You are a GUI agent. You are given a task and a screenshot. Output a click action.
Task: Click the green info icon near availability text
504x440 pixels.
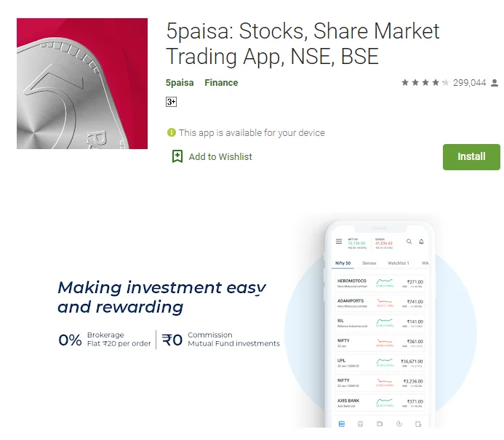pos(172,132)
